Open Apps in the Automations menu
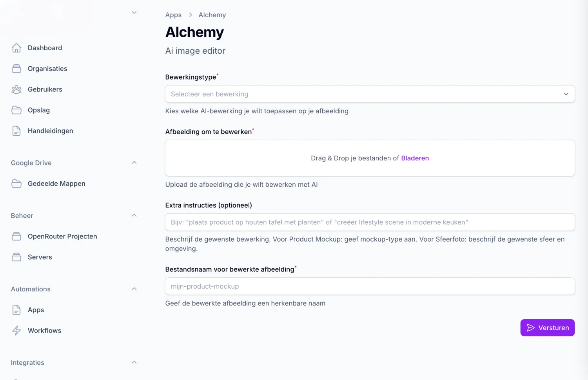This screenshot has height=380, width=588. point(36,310)
